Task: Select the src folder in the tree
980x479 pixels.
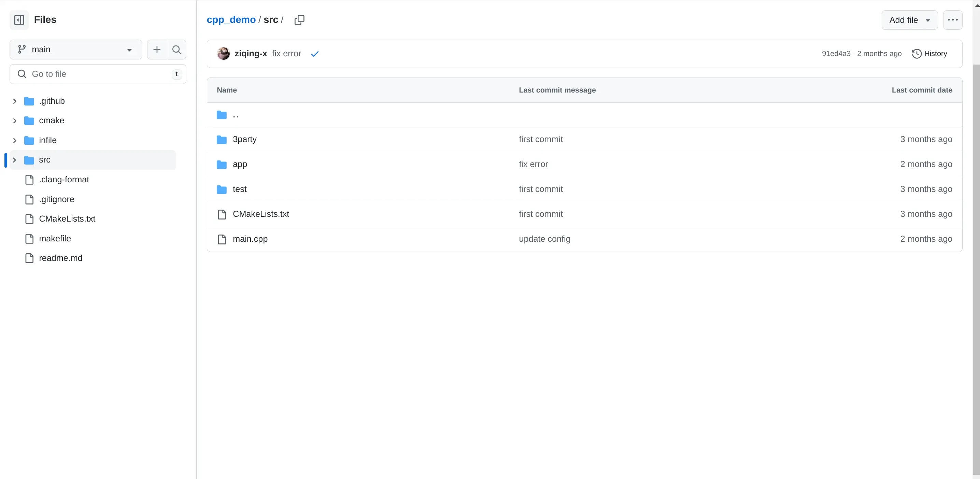Action: pyautogui.click(x=93, y=160)
